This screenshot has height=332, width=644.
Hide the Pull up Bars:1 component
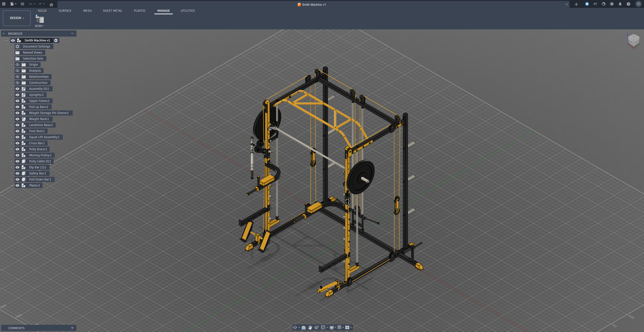coord(17,107)
